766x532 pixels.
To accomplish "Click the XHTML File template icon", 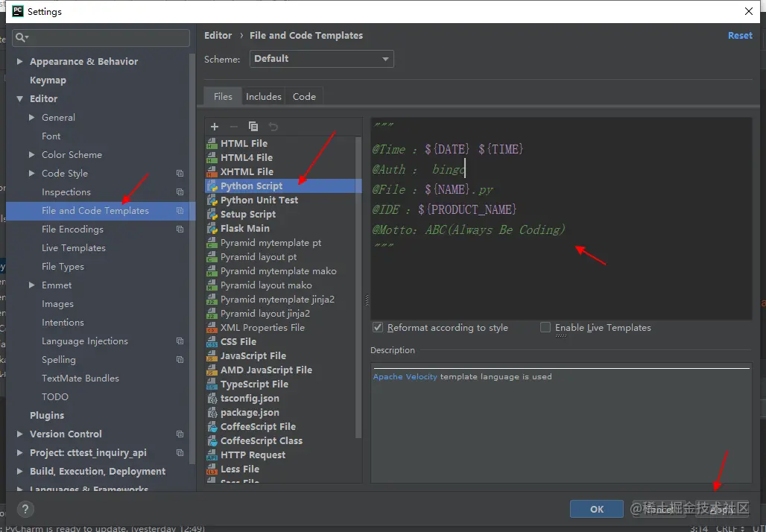I will click(212, 172).
